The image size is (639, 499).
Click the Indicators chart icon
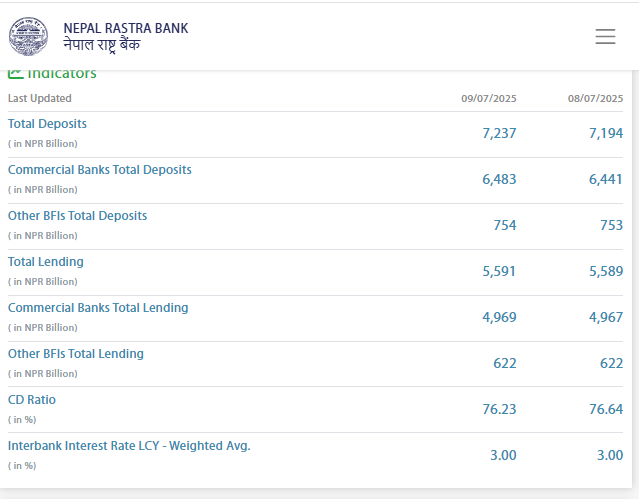(x=15, y=73)
